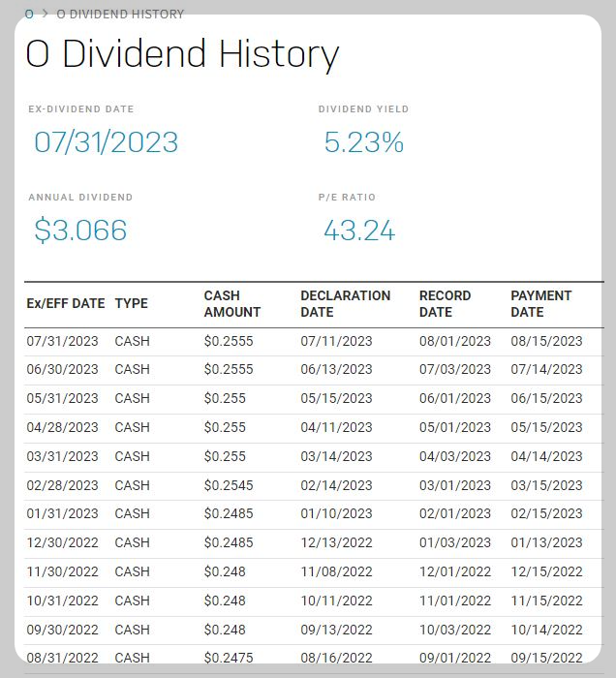
Task: Click payment date 11/15/2022
Action: click(547, 601)
